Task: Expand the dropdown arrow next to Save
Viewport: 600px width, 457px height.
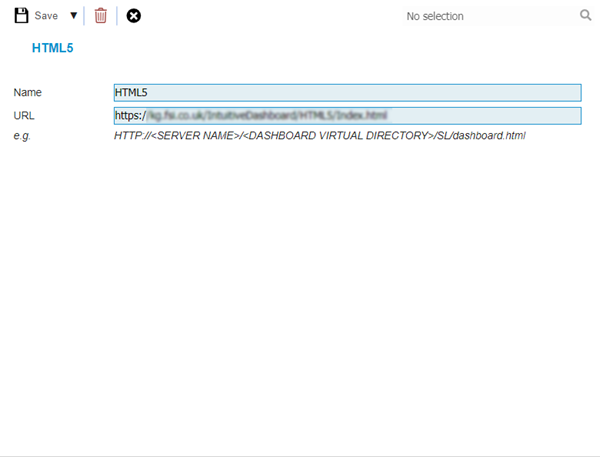Action: [73, 16]
